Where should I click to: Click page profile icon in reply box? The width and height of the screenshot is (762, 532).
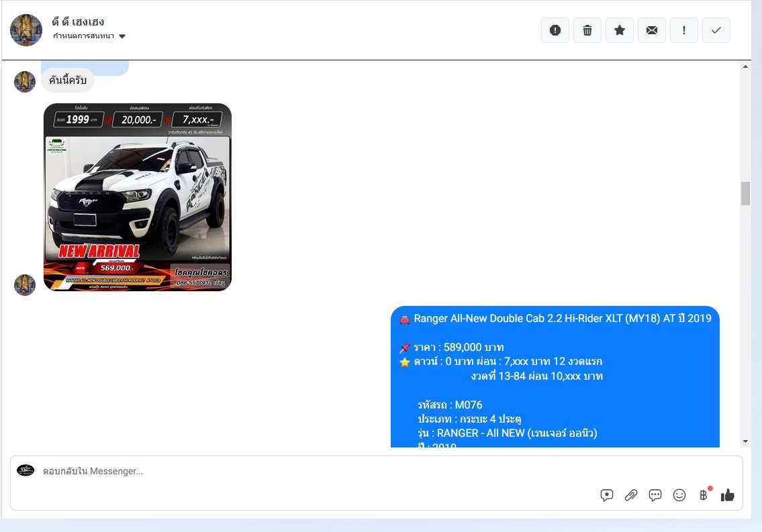[x=26, y=470]
